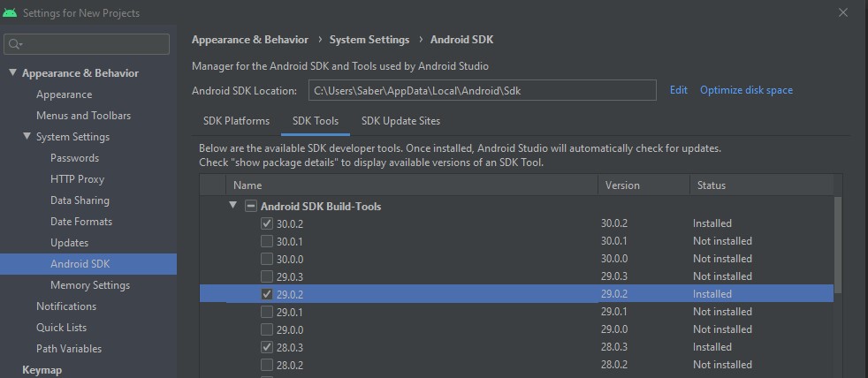Click the SDK tools list scrollbar
868x378 pixels.
[838, 244]
